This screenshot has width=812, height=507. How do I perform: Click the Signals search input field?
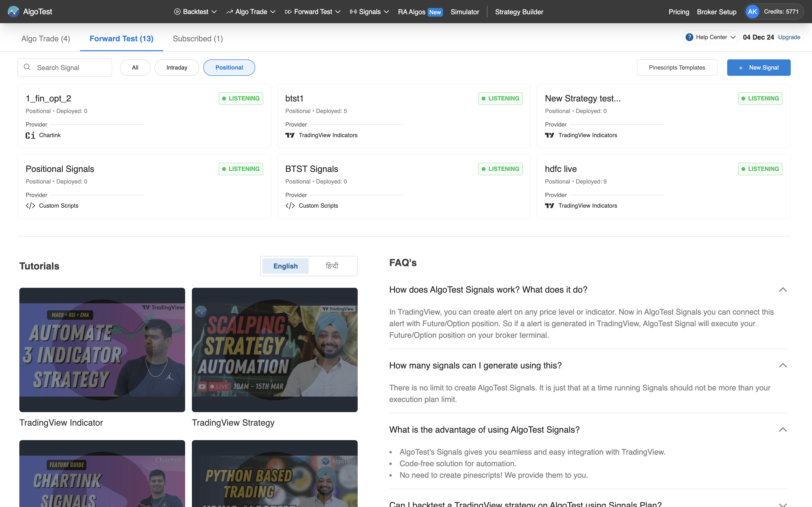click(x=65, y=67)
